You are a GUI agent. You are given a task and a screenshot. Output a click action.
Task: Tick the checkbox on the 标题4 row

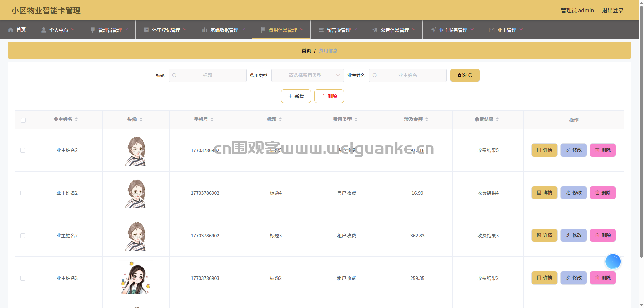coord(23,193)
